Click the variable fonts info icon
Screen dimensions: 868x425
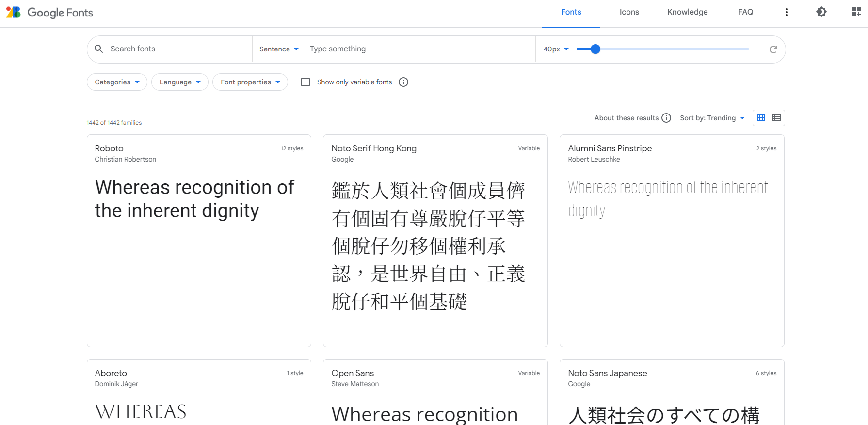pyautogui.click(x=403, y=82)
